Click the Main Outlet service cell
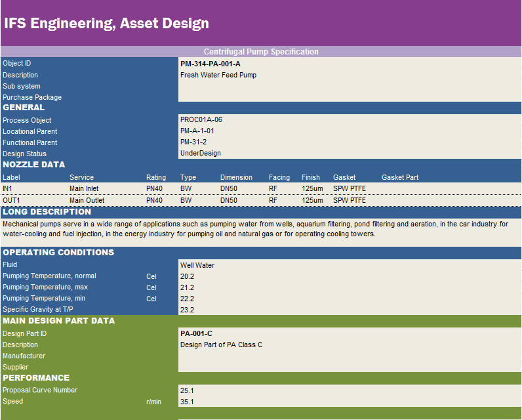The height and width of the screenshot is (420, 522). (x=87, y=200)
